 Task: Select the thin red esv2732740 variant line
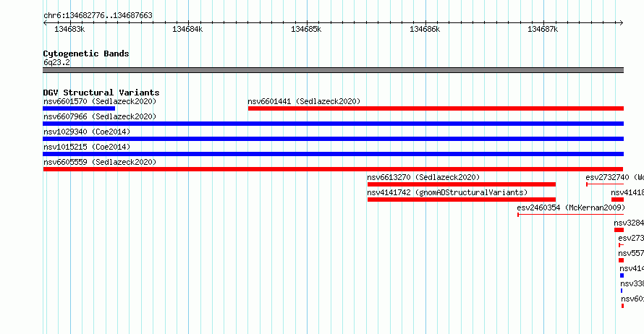point(605,184)
